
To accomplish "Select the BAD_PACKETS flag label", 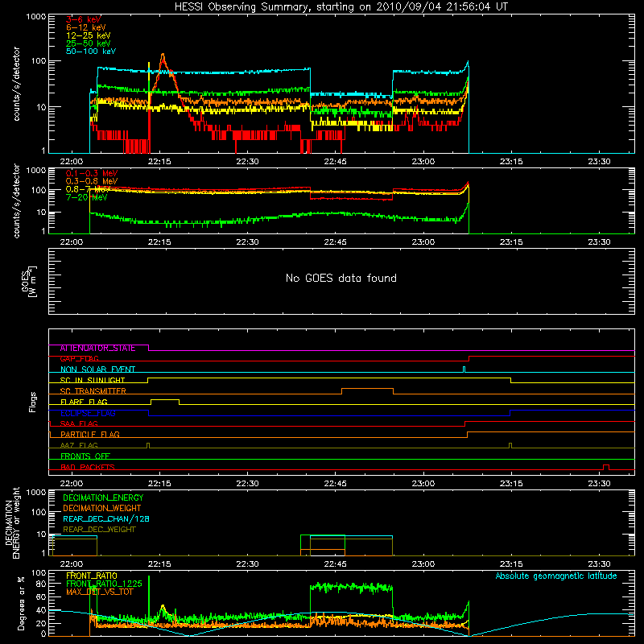I will click(88, 467).
